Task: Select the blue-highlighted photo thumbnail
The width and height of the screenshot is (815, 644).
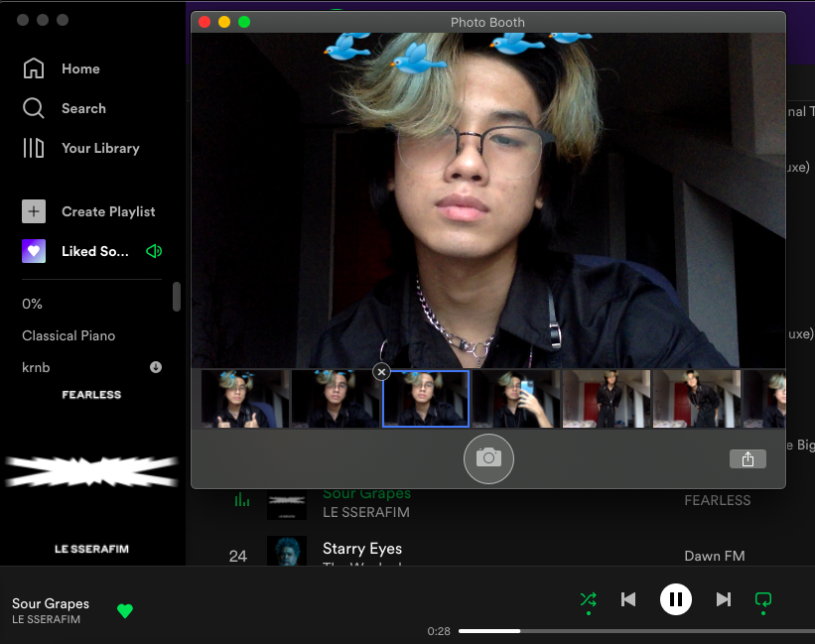Action: coord(426,399)
